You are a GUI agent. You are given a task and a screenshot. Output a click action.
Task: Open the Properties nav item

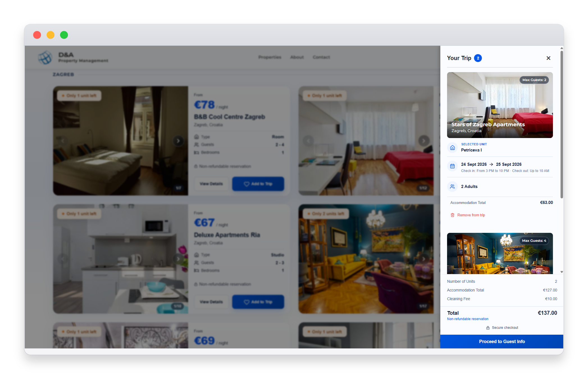[x=270, y=57]
